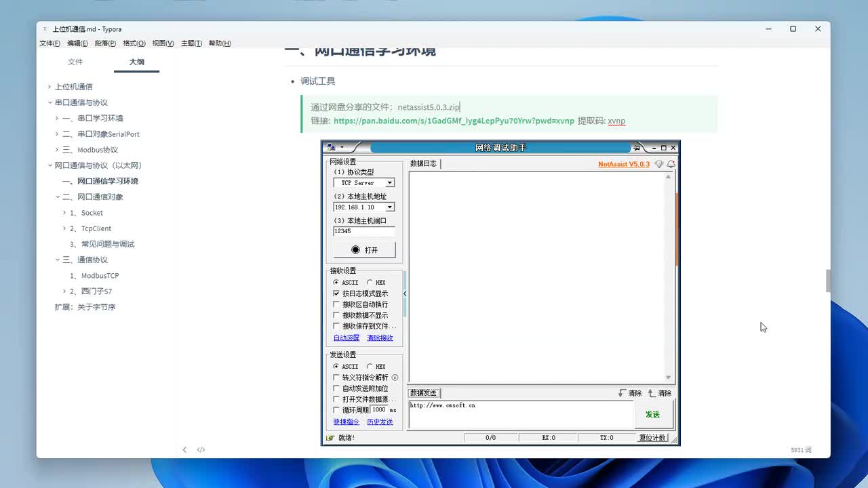The height and width of the screenshot is (488, 868).
Task: Click the netassist5.0.3.zip file name text
Action: point(429,107)
